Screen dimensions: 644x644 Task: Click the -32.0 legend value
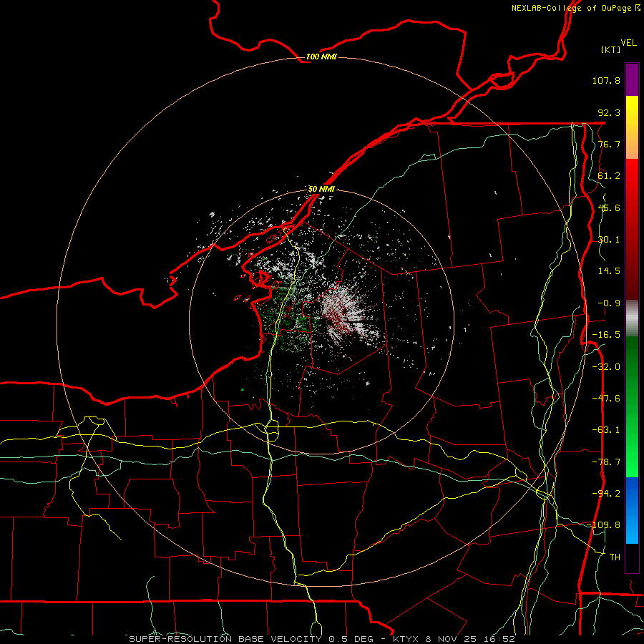[x=606, y=367]
